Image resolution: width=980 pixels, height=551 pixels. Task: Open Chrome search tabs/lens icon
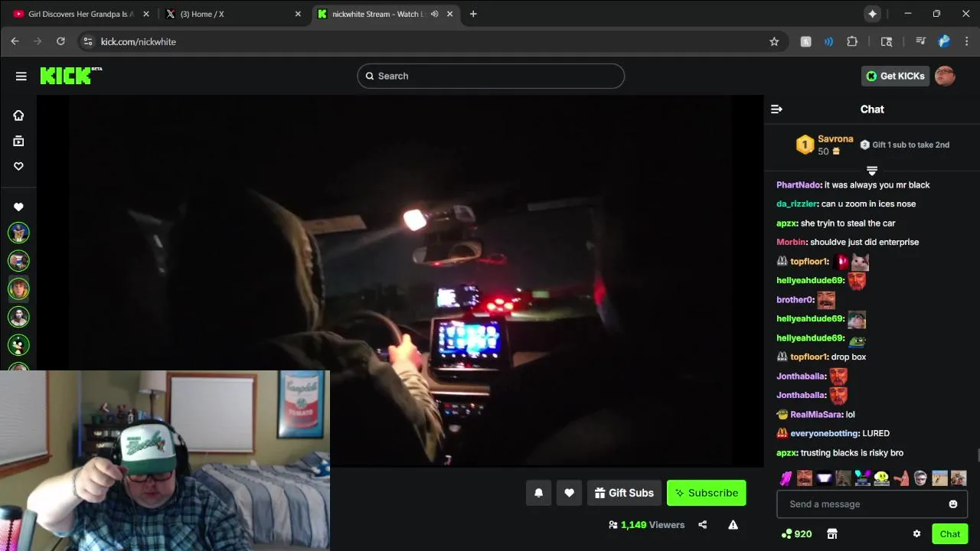887,41
